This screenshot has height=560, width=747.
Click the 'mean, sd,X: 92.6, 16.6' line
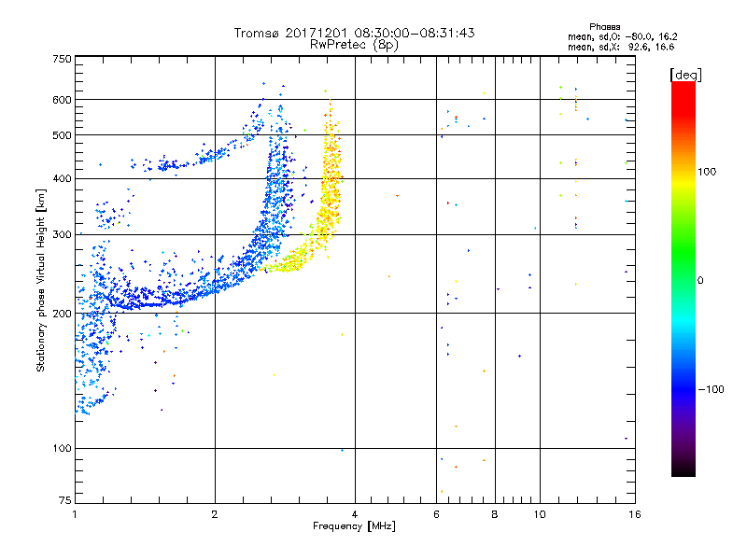(621, 47)
